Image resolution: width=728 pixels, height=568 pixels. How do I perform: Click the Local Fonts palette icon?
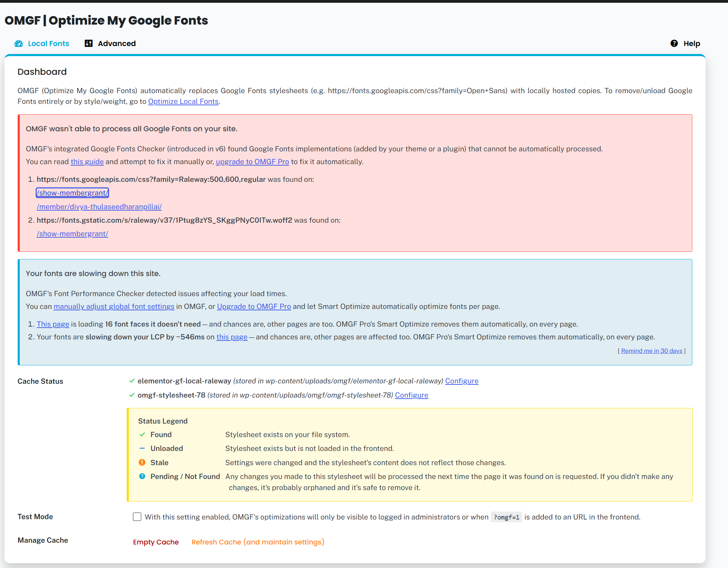(x=19, y=44)
